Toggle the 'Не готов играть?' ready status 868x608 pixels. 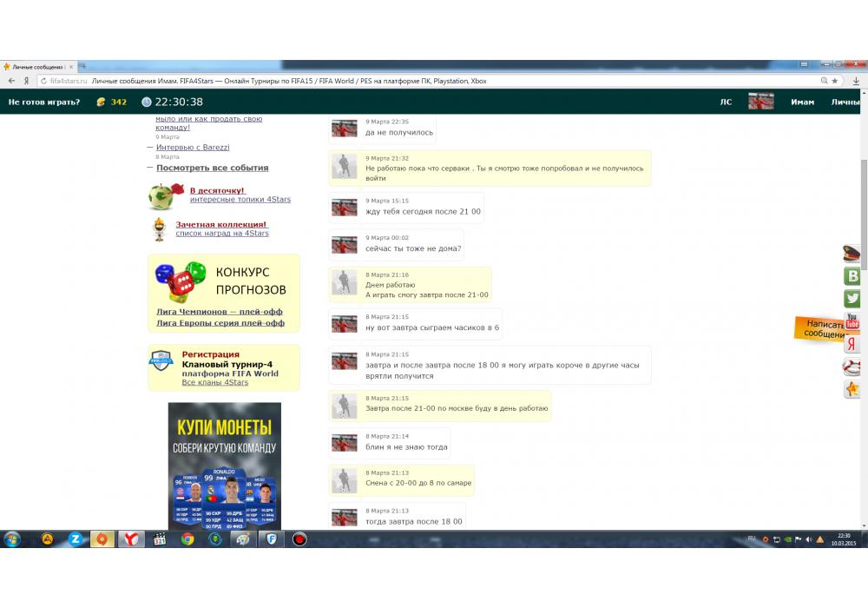44,102
